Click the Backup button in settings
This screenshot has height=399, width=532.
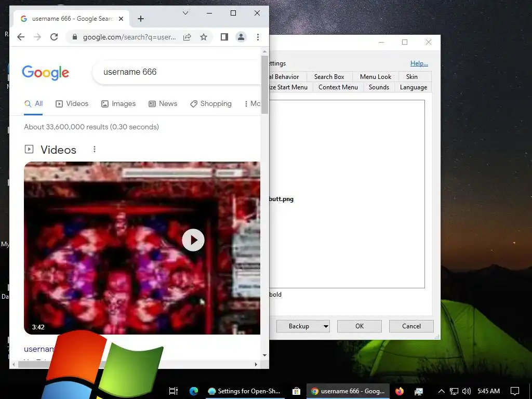[299, 326]
